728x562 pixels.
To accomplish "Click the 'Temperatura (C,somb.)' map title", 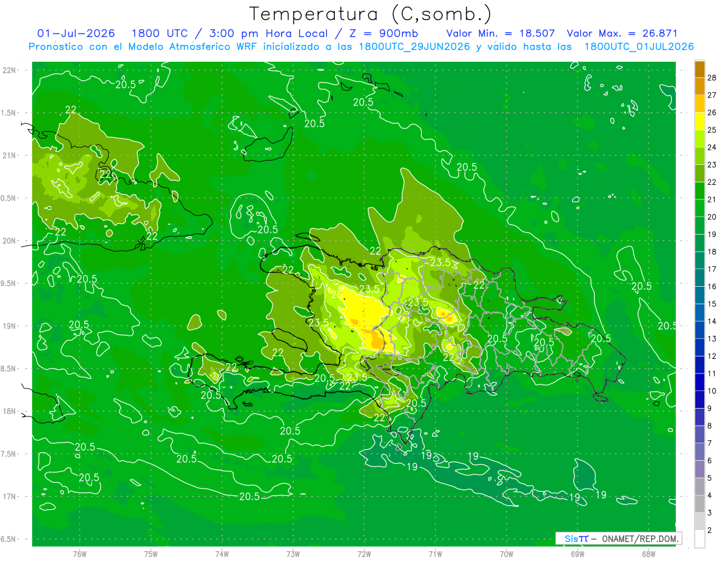I will coord(370,14).
